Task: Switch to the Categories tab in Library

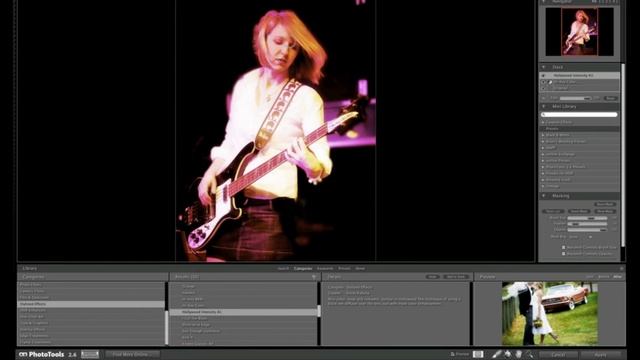Action: point(303,269)
